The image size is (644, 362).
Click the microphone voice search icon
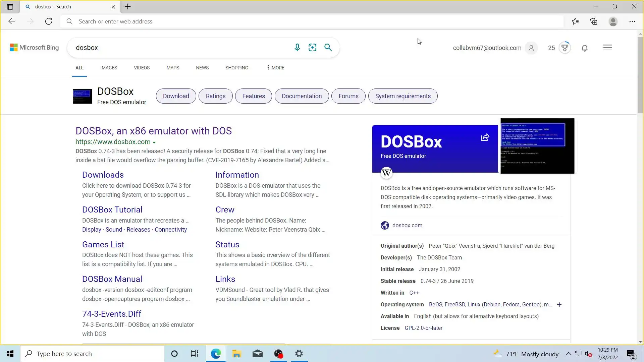pos(297,48)
